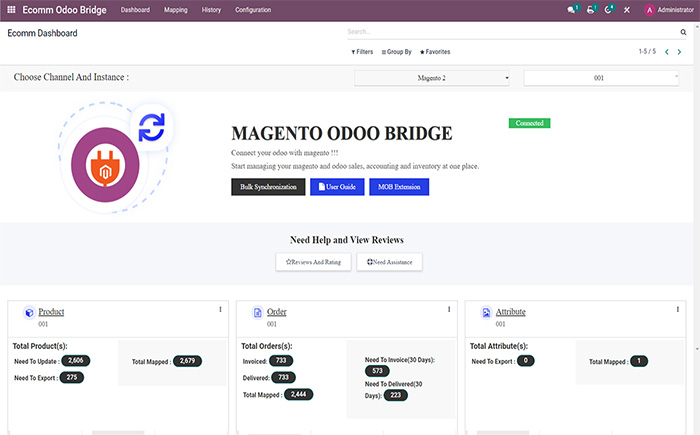Open the Dashboard menu
Viewport: 700px width, 435px height.
[x=135, y=10]
